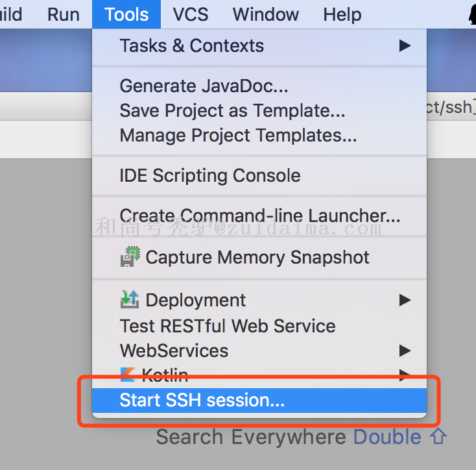This screenshot has width=476, height=470.
Task: Choose Test RESTful Web Service
Action: click(x=228, y=326)
